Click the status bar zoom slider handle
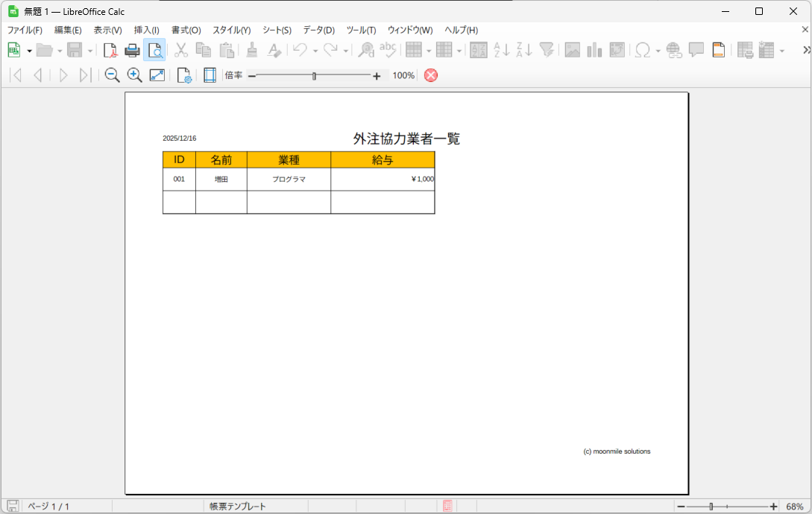 click(x=711, y=507)
